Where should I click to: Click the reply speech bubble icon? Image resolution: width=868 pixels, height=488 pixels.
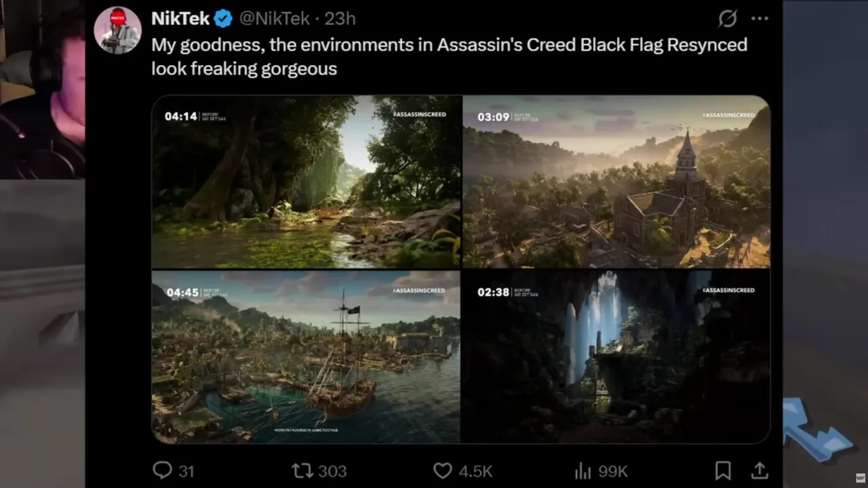(163, 470)
